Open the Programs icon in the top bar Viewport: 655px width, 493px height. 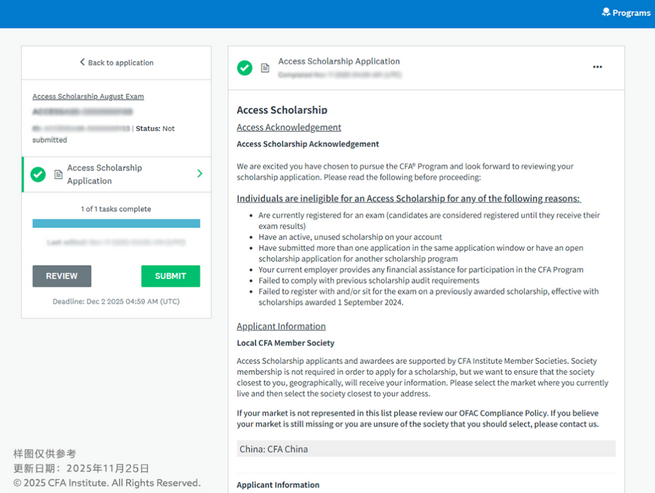605,13
